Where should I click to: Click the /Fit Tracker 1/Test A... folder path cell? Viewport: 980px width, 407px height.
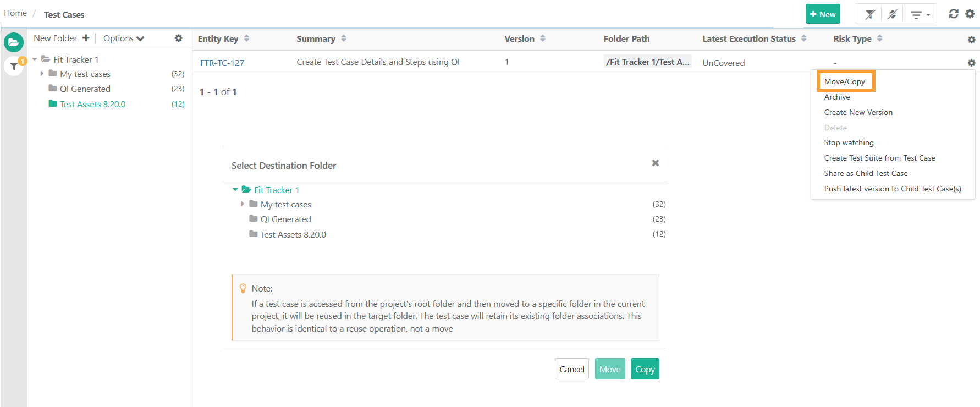pyautogui.click(x=647, y=62)
